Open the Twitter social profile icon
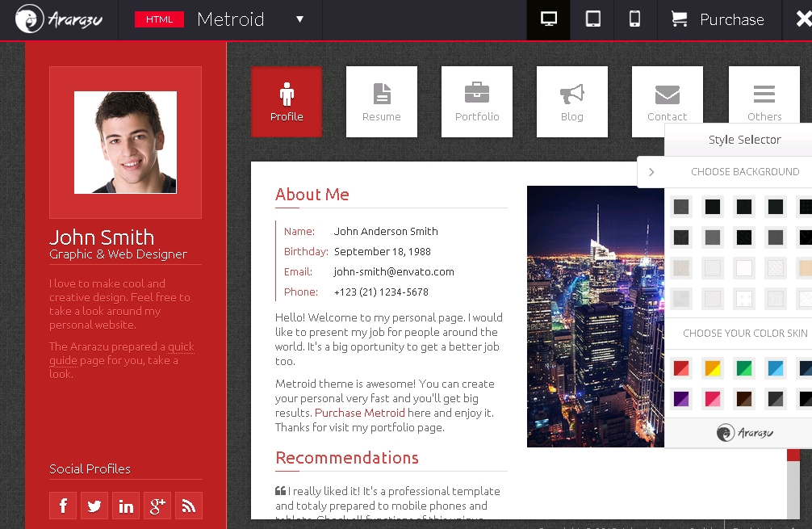The height and width of the screenshot is (529, 812). pos(94,506)
